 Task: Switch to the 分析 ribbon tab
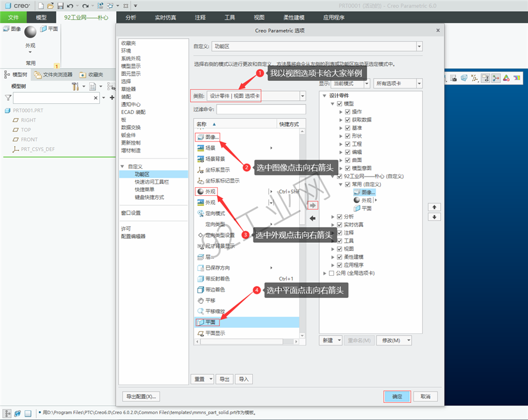pyautogui.click(x=131, y=18)
